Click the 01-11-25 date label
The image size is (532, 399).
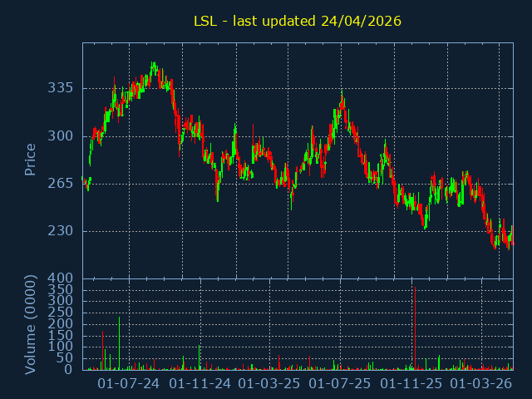[x=411, y=384]
